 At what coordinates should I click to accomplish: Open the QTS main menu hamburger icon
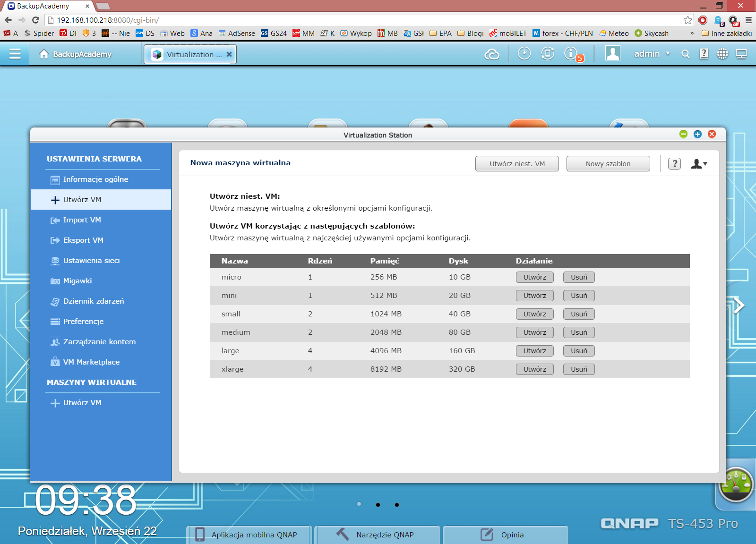pos(15,54)
